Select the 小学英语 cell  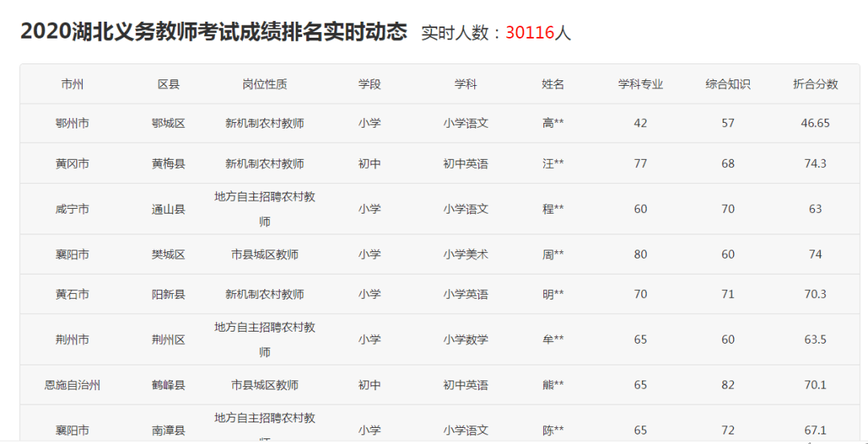[x=465, y=294]
